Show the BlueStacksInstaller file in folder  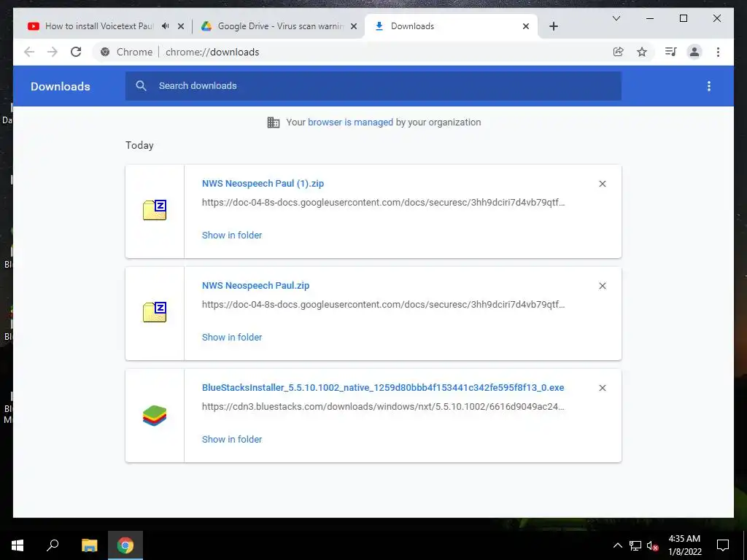pos(232,440)
